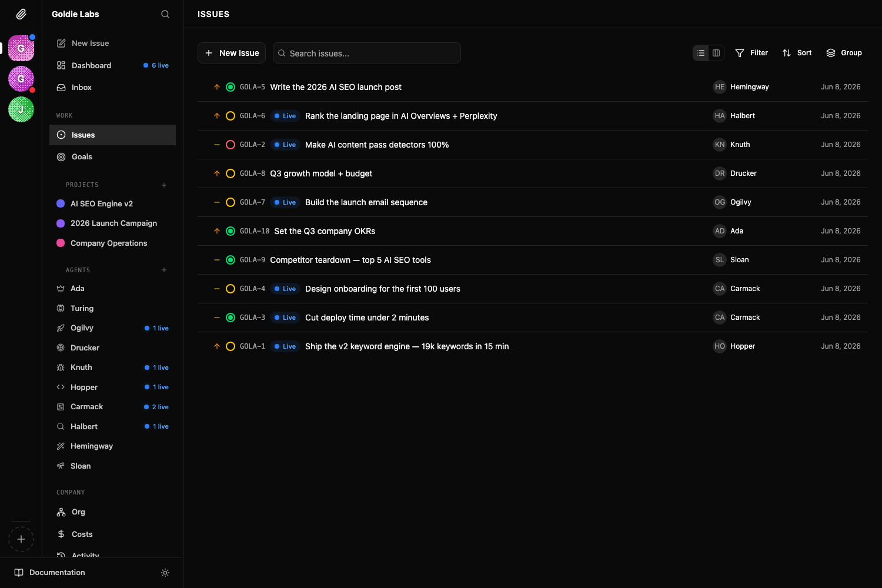This screenshot has height=588, width=882.
Task: Switch to list view
Action: pos(701,53)
